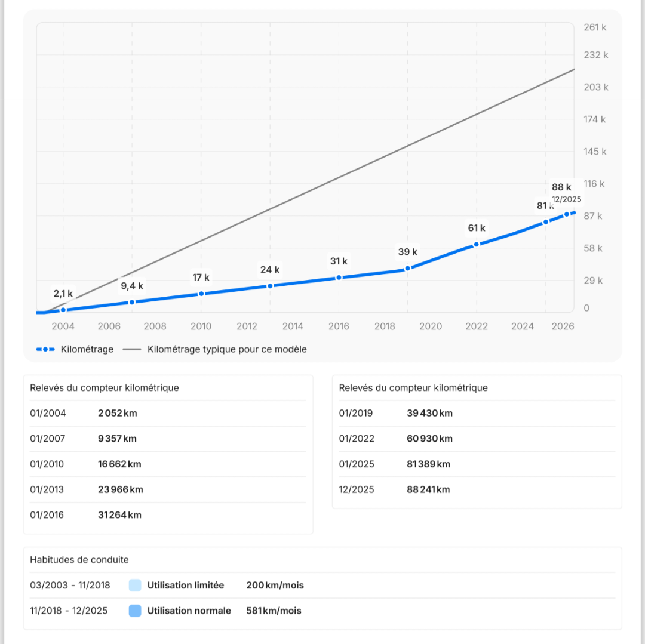Click the 88 k 12/2025 data label
Viewport: 645px width, 644px height.
point(566,193)
